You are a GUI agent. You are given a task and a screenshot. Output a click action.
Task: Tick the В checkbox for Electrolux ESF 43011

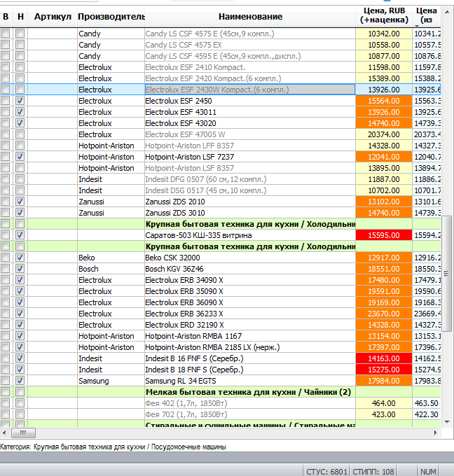[5, 112]
